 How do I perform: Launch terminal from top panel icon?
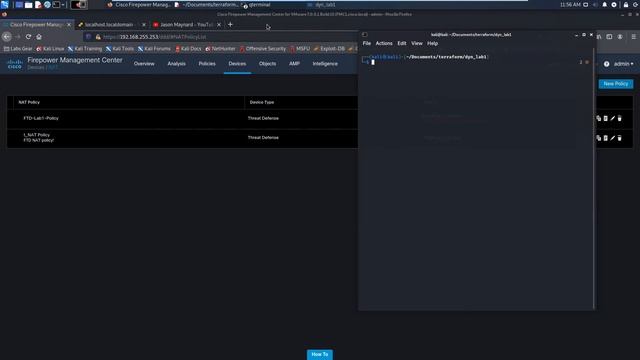56,5
